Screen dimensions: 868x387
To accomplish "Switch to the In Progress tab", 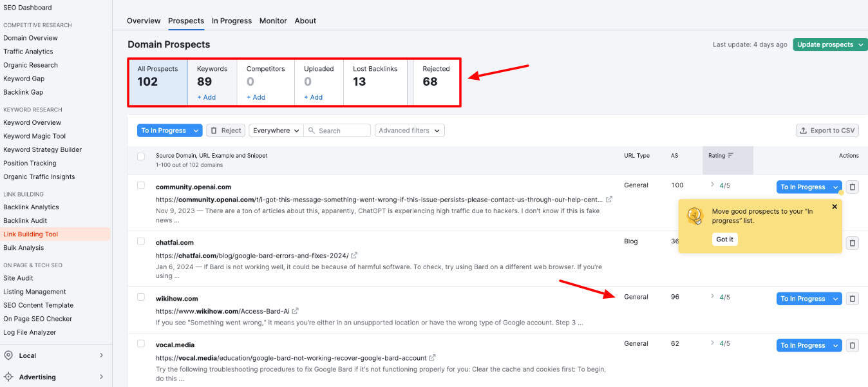I will (232, 21).
